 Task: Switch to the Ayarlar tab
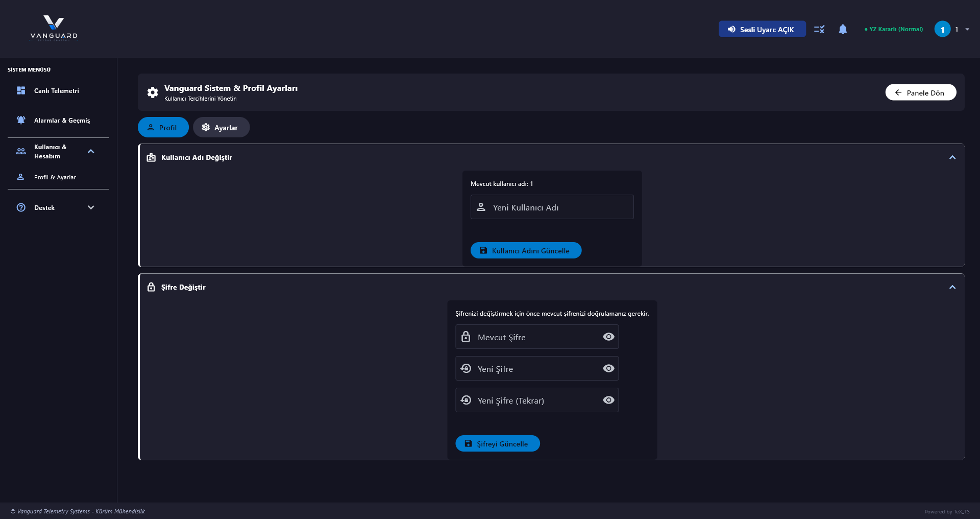pos(221,127)
